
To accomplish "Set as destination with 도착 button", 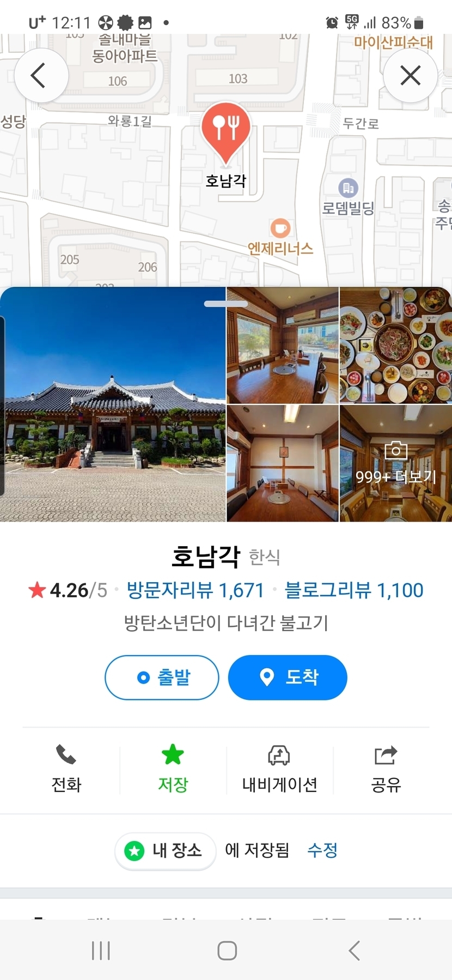I will pos(288,677).
